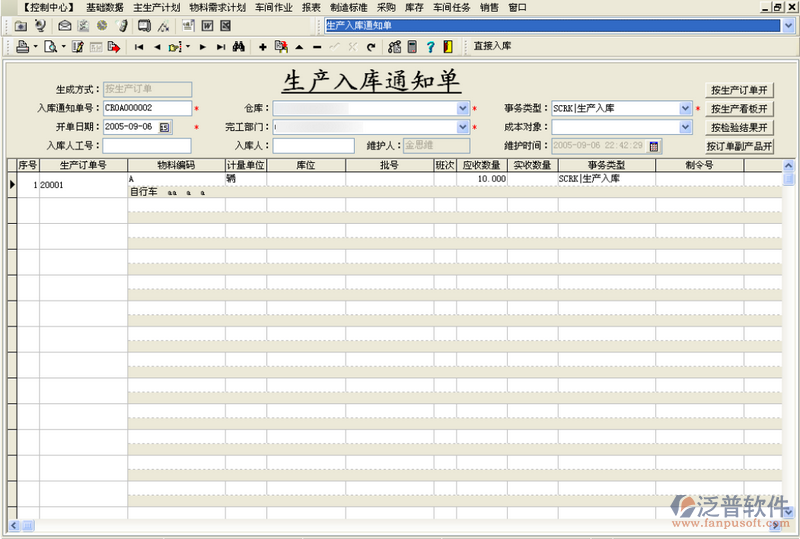800x539 pixels.
Task: Open the 基础数据 menu
Action: [x=105, y=7]
